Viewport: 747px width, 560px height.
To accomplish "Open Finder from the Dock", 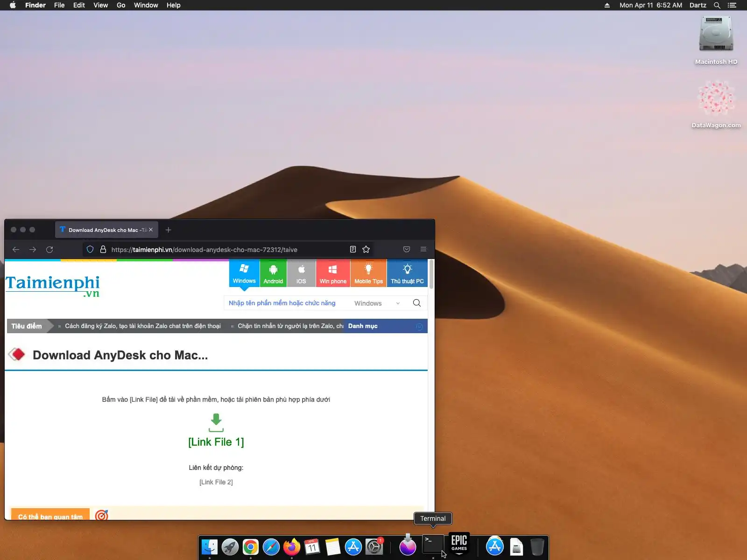I will coord(210,547).
